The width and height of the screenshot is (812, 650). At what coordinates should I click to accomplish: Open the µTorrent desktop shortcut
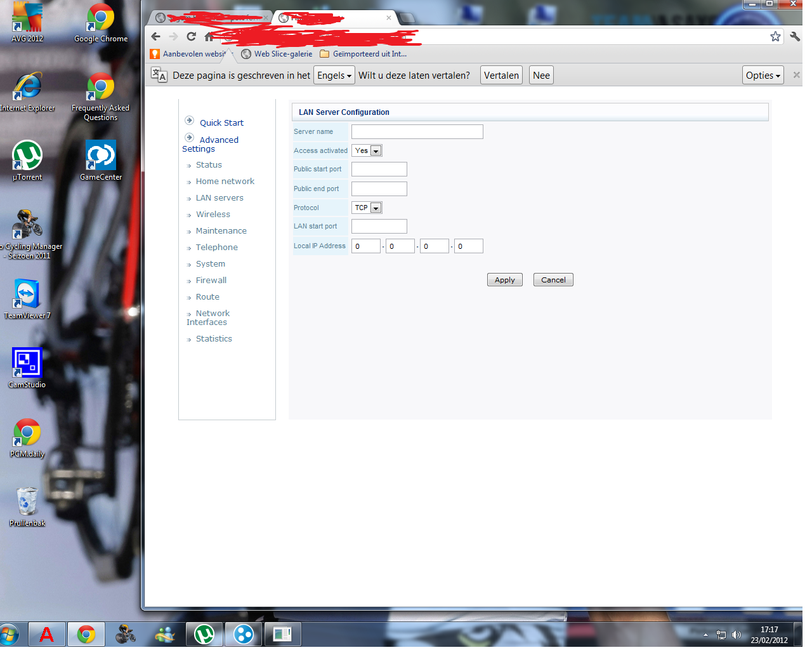pos(27,160)
